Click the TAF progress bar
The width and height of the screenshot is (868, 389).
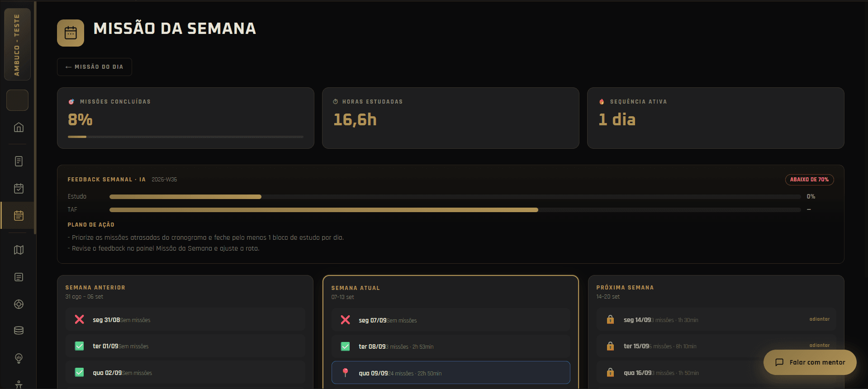(x=455, y=210)
